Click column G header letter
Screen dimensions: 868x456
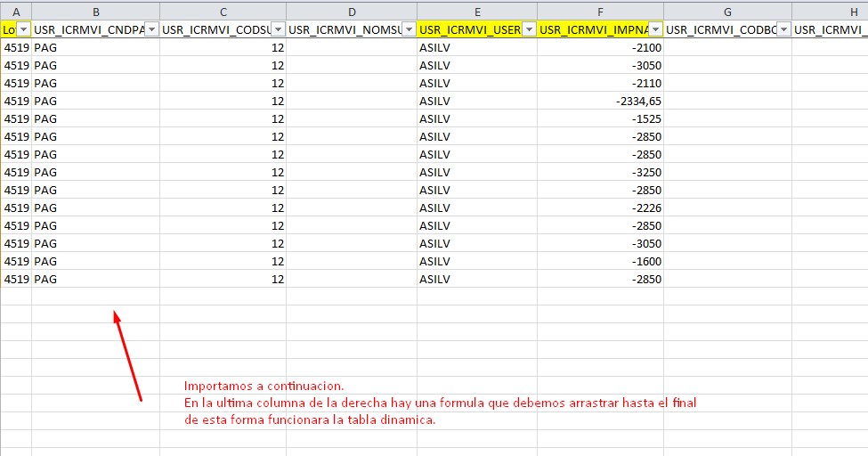(727, 12)
